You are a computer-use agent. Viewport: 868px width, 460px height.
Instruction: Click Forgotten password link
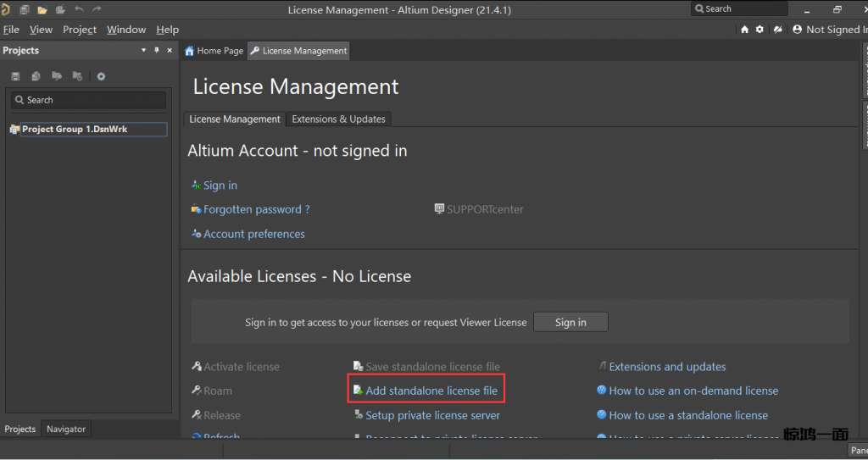coord(256,209)
